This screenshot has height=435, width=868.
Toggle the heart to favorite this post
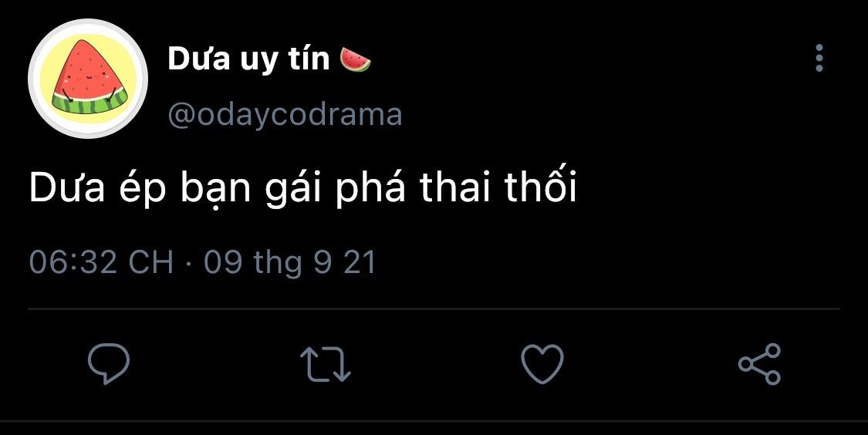tap(542, 363)
